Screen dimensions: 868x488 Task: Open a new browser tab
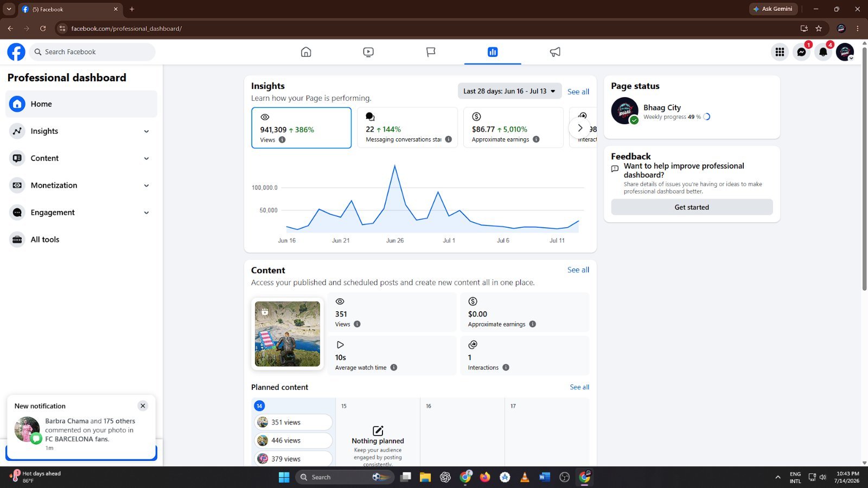pyautogui.click(x=132, y=9)
